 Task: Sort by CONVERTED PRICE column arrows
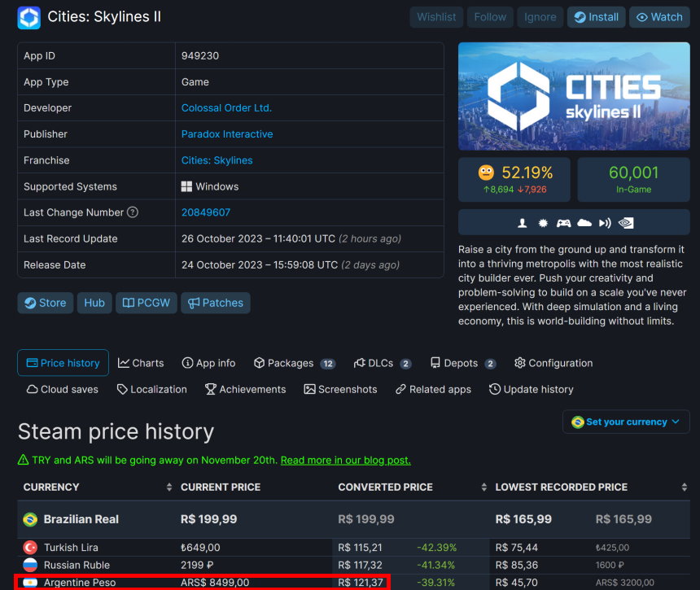coord(484,487)
